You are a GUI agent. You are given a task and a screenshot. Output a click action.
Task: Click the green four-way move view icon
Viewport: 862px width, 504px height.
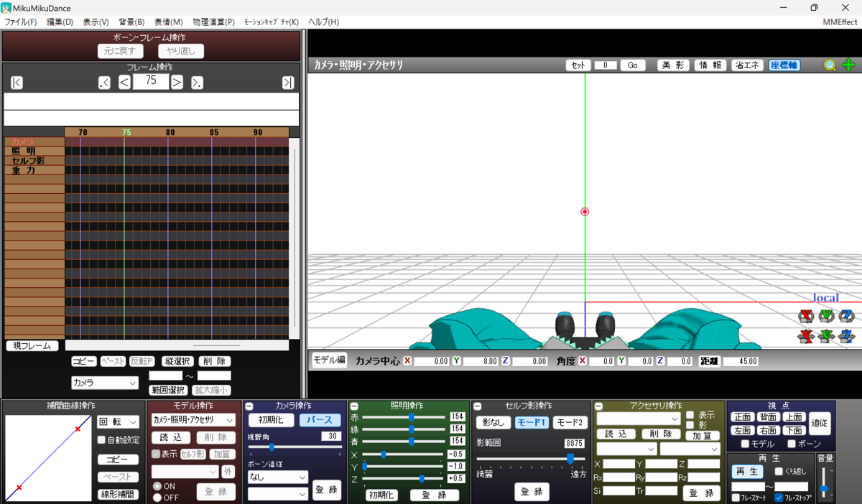tap(848, 65)
